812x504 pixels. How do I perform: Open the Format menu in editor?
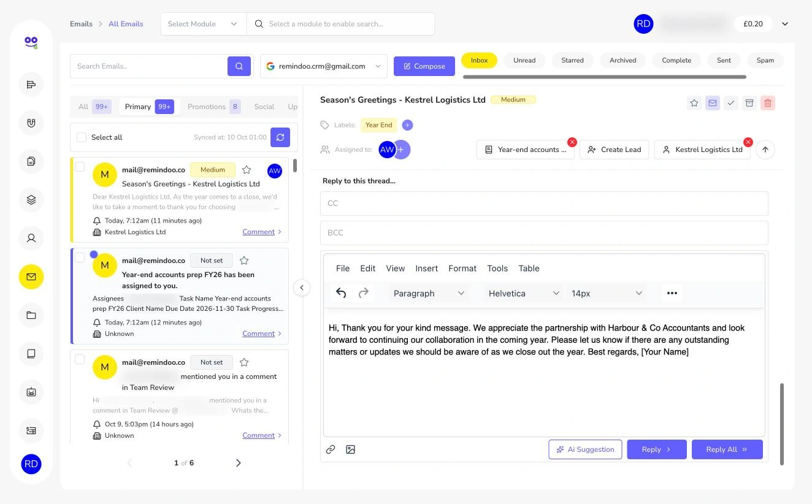click(x=462, y=269)
